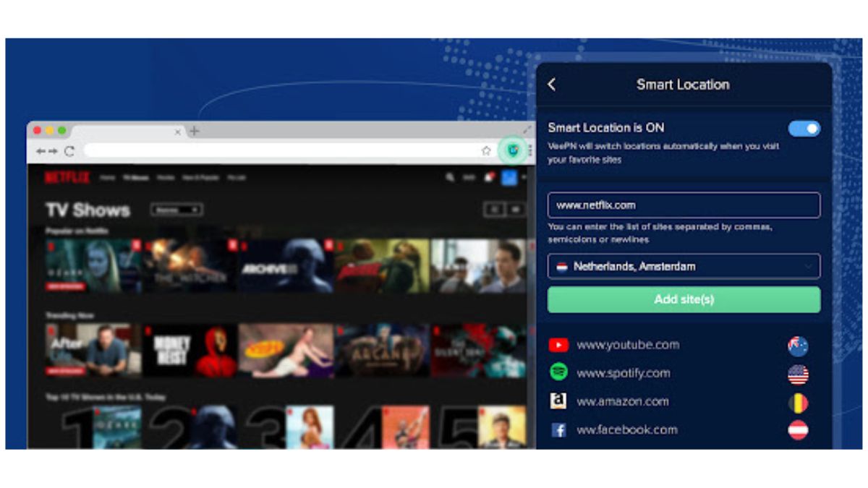
Task: Go back in the browser
Action: 41,151
